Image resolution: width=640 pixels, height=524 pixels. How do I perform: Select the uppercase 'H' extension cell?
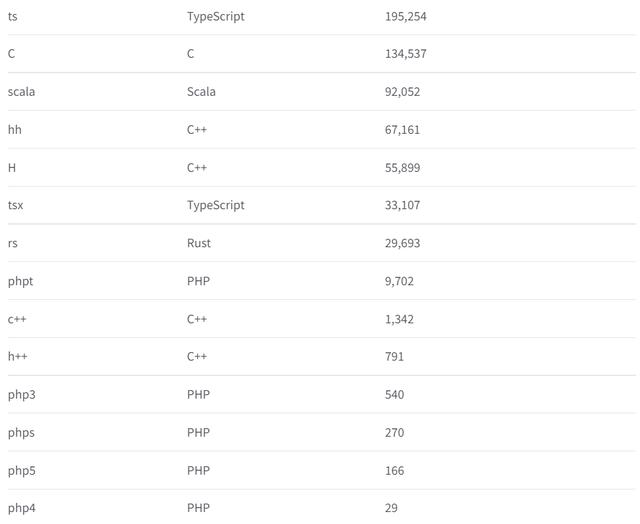point(12,168)
